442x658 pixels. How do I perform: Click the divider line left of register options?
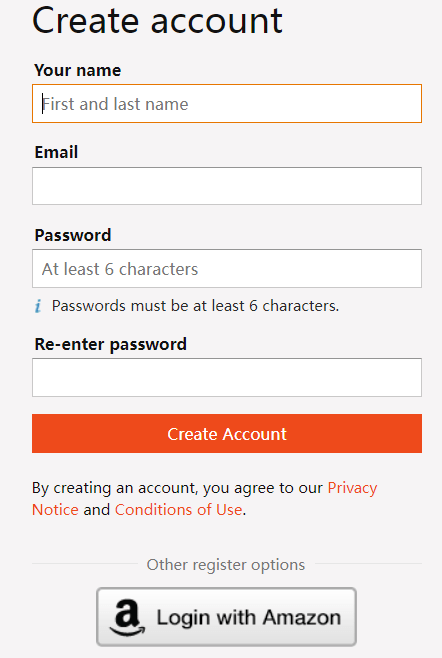click(85, 564)
